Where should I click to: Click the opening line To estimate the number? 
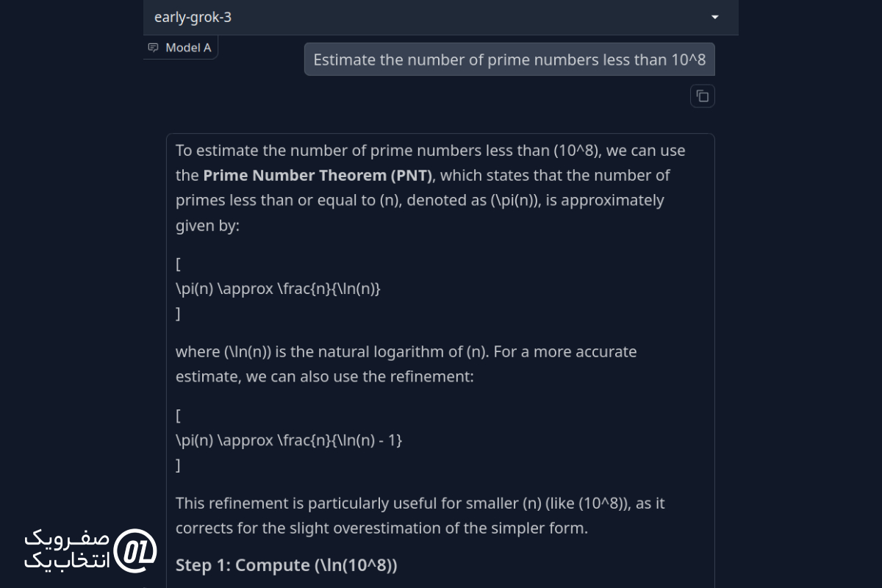coord(430,151)
